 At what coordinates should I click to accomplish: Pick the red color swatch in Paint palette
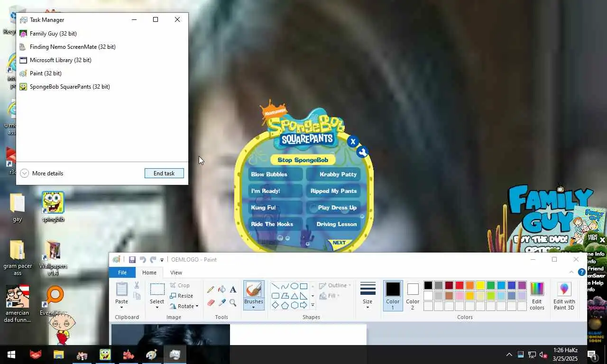point(460,285)
